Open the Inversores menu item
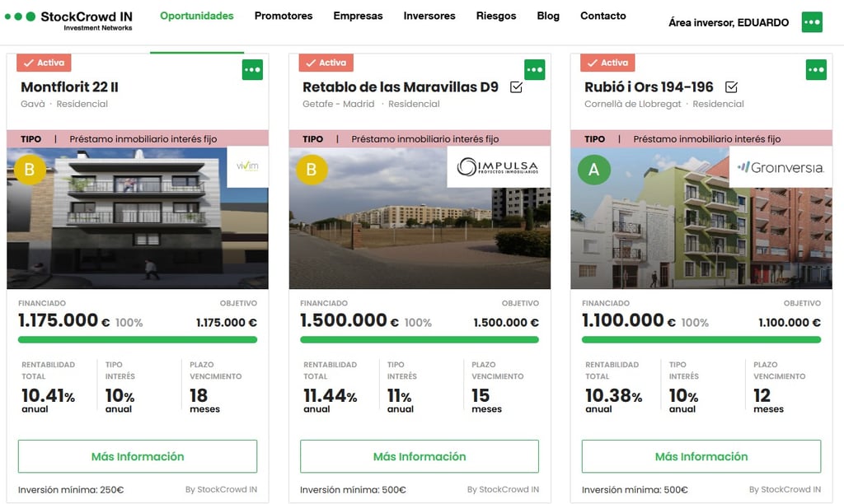The width and height of the screenshot is (844, 504). (429, 16)
